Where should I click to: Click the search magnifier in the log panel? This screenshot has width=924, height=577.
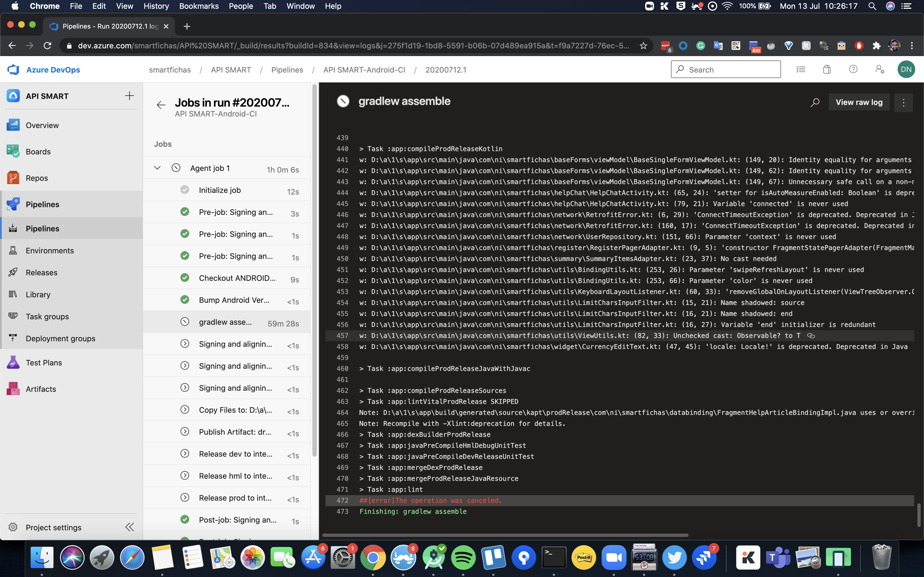[815, 102]
